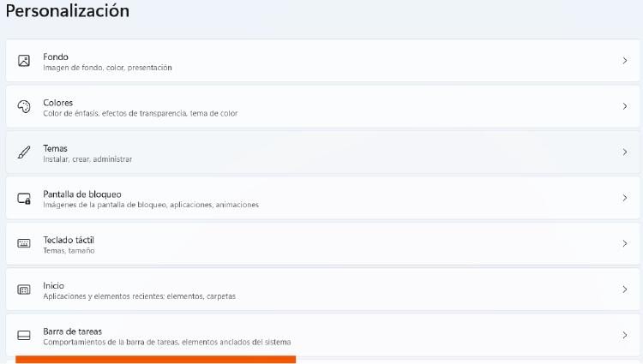Open the Barra de tareas title text

click(x=73, y=331)
